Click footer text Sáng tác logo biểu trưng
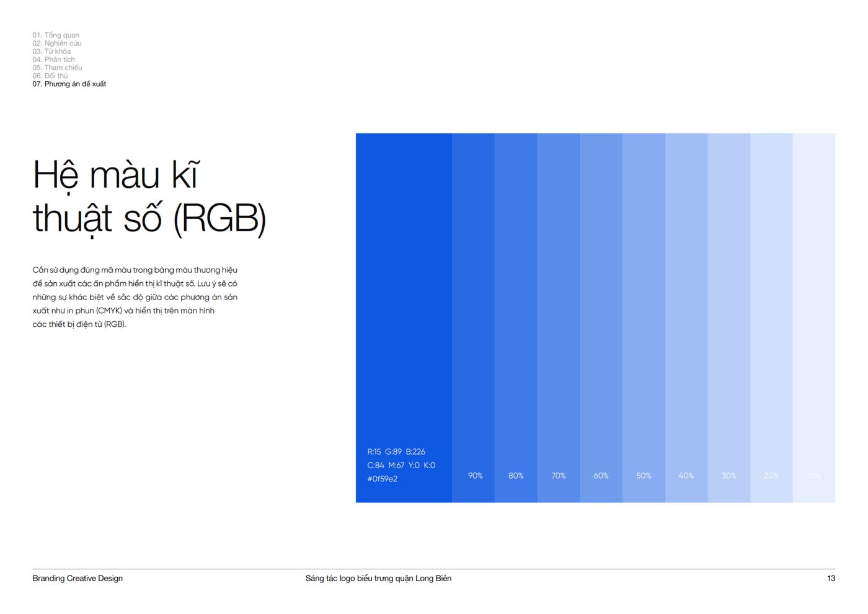Viewport: 868px width, 614px height. [x=378, y=578]
